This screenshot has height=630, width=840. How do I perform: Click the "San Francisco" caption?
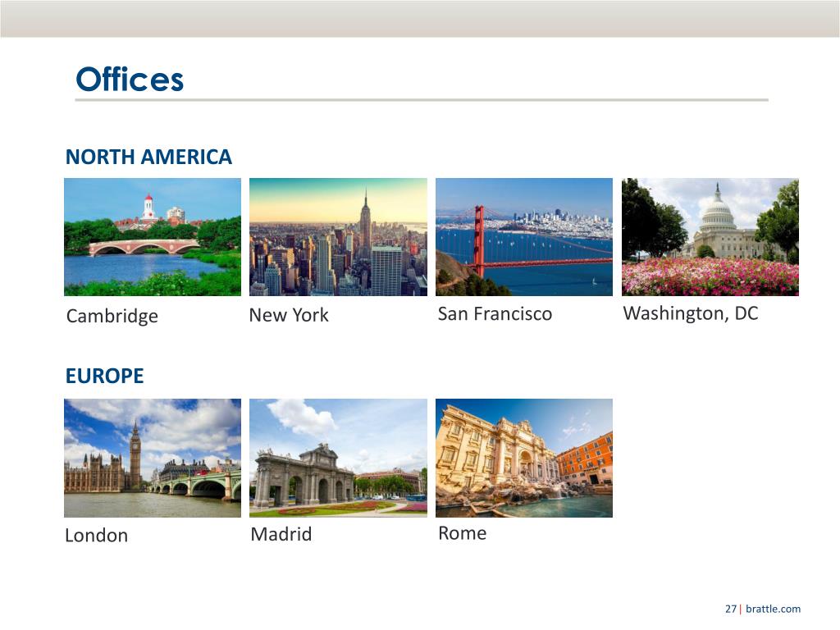point(495,314)
